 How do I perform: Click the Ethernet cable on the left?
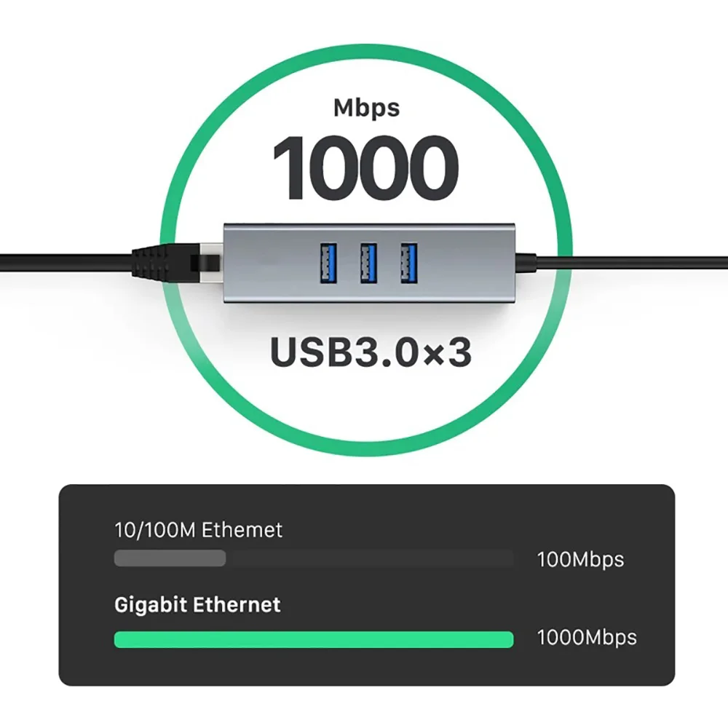[x=66, y=262]
